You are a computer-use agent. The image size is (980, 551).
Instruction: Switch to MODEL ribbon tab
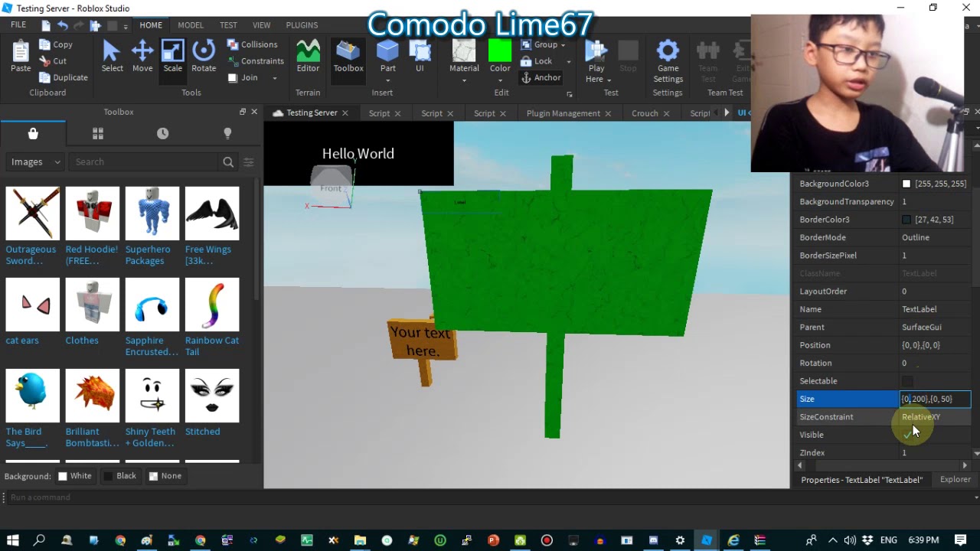tap(191, 25)
